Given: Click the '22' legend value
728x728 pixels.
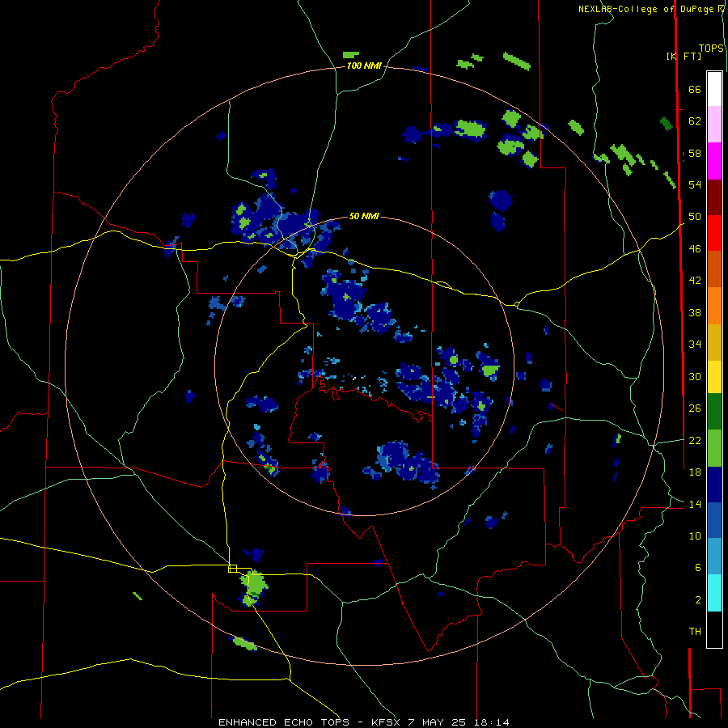Looking at the screenshot, I should point(695,440).
